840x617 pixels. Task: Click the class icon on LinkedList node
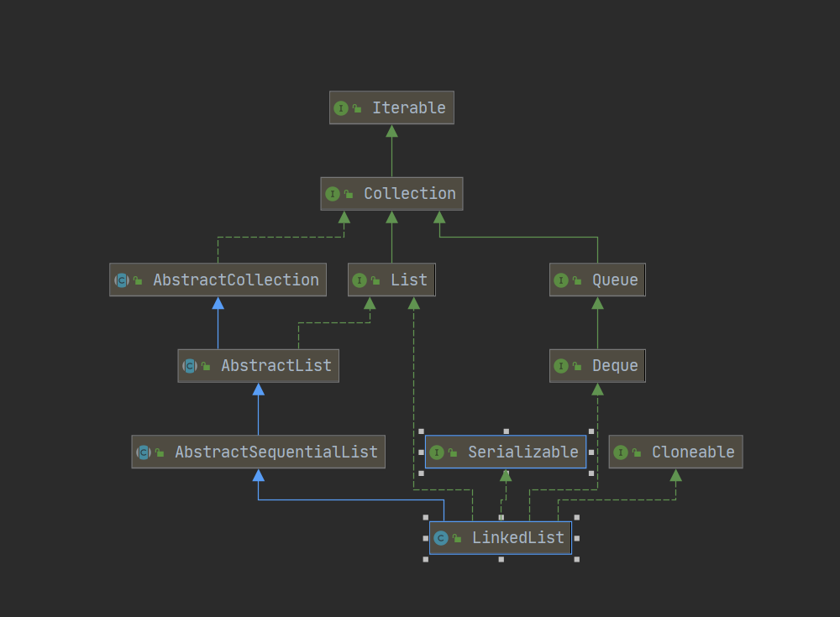[441, 538]
